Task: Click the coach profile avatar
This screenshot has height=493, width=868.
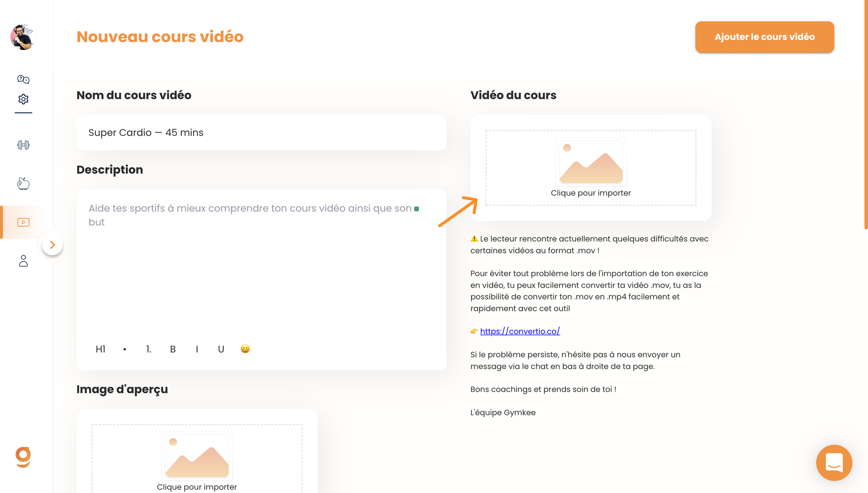Action: click(x=23, y=37)
